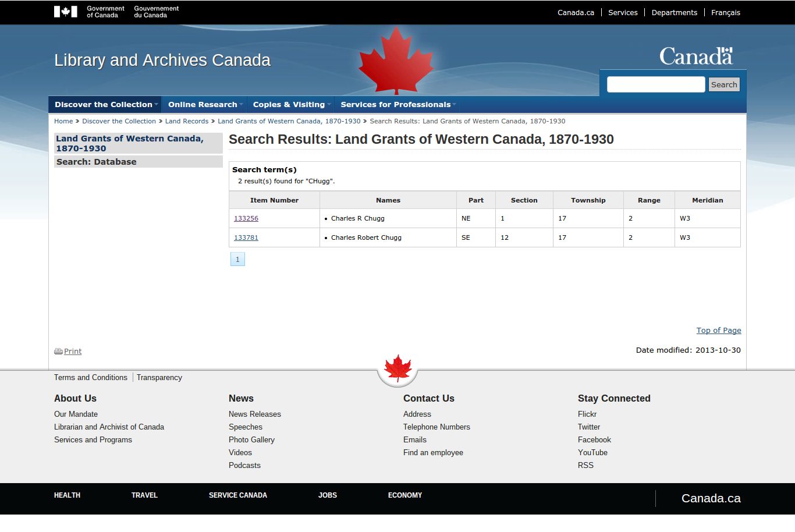Open Emails contact link
Screen dimensions: 795x532
pos(415,439)
